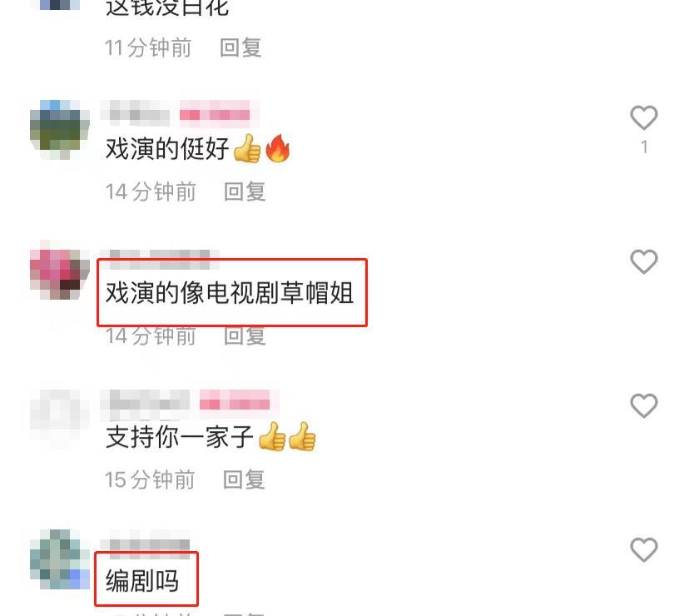Reply to the 草帽姐 comment
Viewport: 689px width, 616px height.
pos(245,336)
